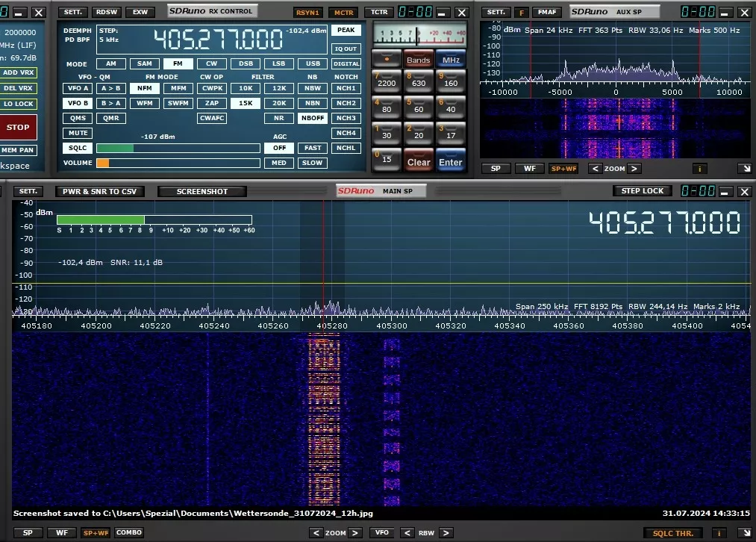Click the ADD VRX button
The height and width of the screenshot is (542, 756).
click(19, 73)
